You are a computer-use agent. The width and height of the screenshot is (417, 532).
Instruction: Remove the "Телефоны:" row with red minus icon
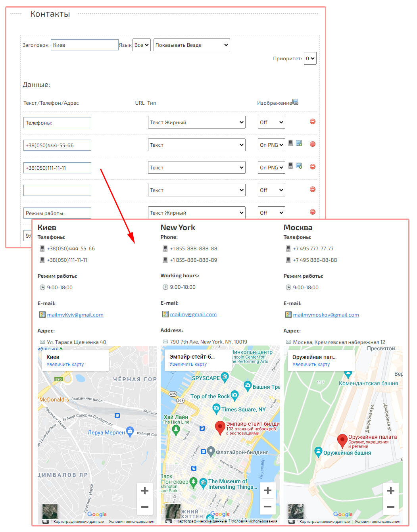click(x=313, y=121)
